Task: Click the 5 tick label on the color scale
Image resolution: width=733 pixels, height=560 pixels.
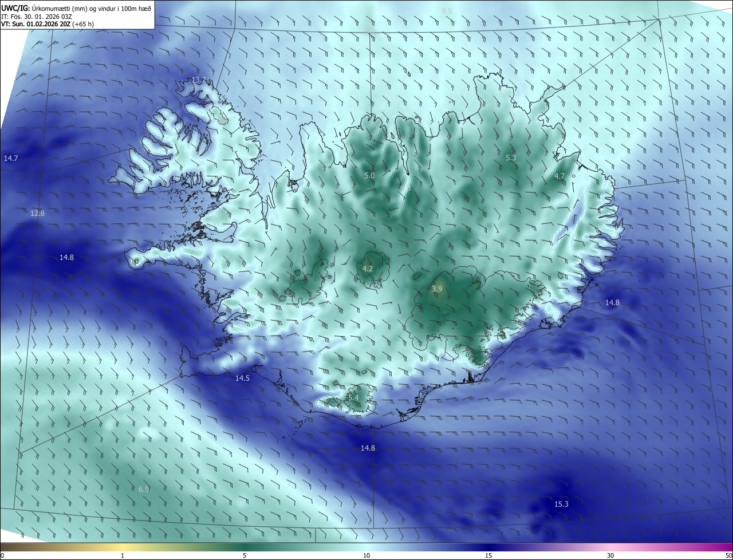Action: (245, 555)
